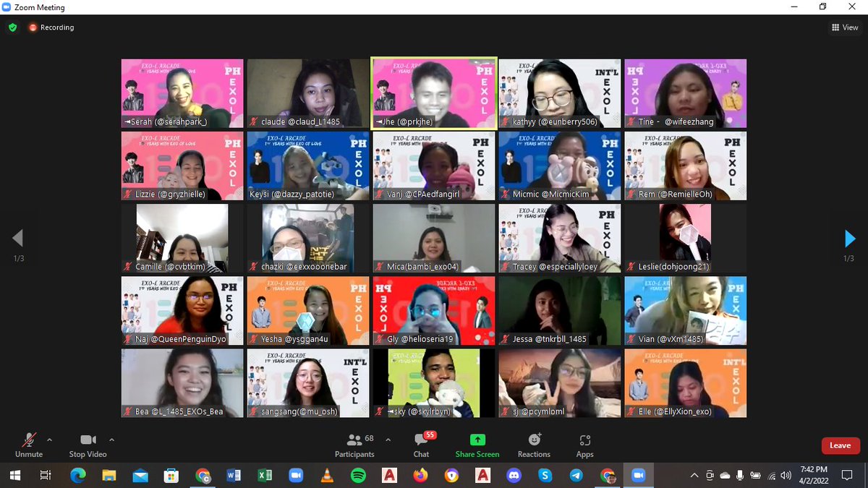This screenshot has height=488, width=868.
Task: Select sangsang(@mu_osh) video tile
Action: click(x=308, y=382)
